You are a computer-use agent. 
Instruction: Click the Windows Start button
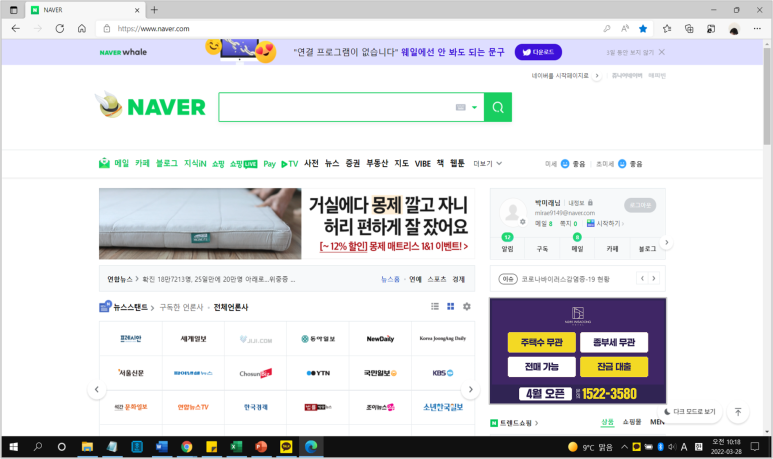pos(13,447)
